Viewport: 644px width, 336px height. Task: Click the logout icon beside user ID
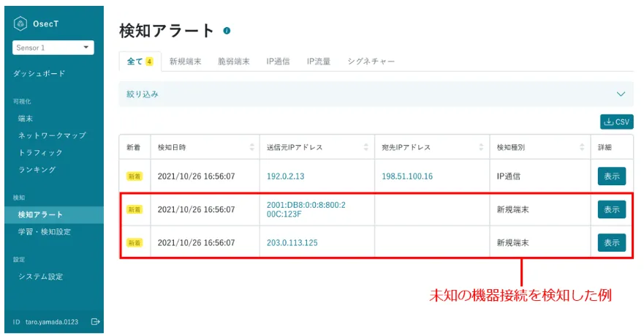pyautogui.click(x=95, y=321)
